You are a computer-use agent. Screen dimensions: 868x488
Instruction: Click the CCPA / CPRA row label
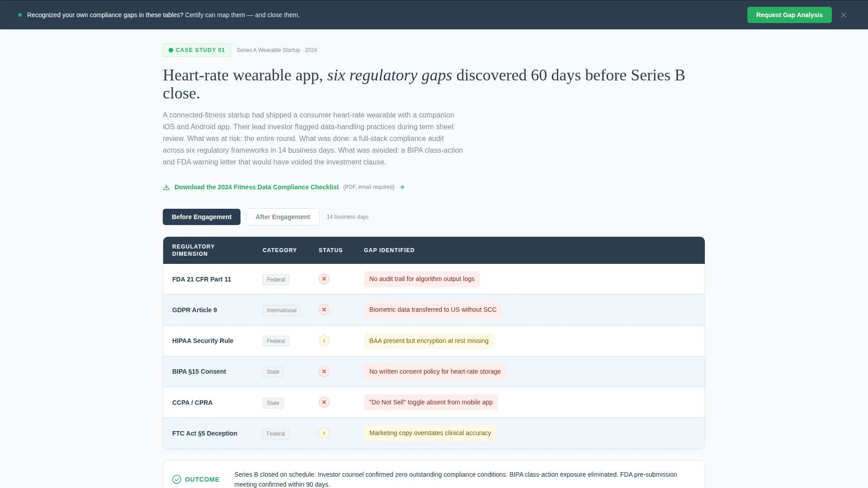[192, 403]
